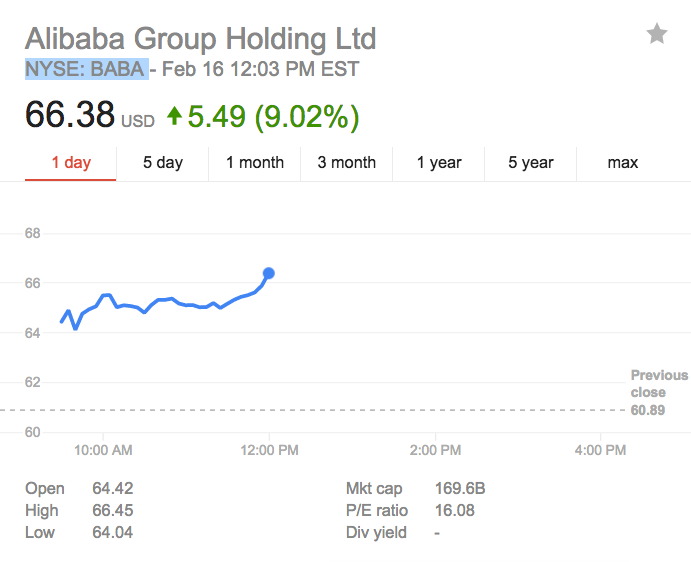The image size is (691, 562).
Task: Show the 3 month chart range
Action: click(347, 163)
